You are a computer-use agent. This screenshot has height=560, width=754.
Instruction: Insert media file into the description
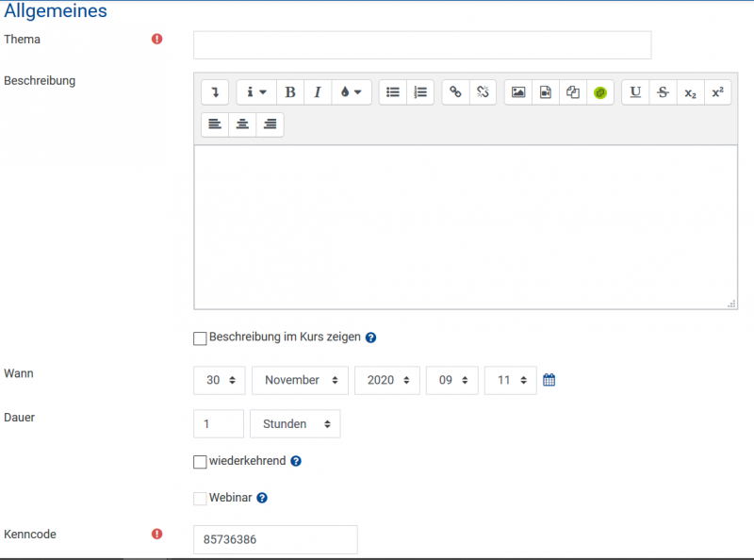546,92
